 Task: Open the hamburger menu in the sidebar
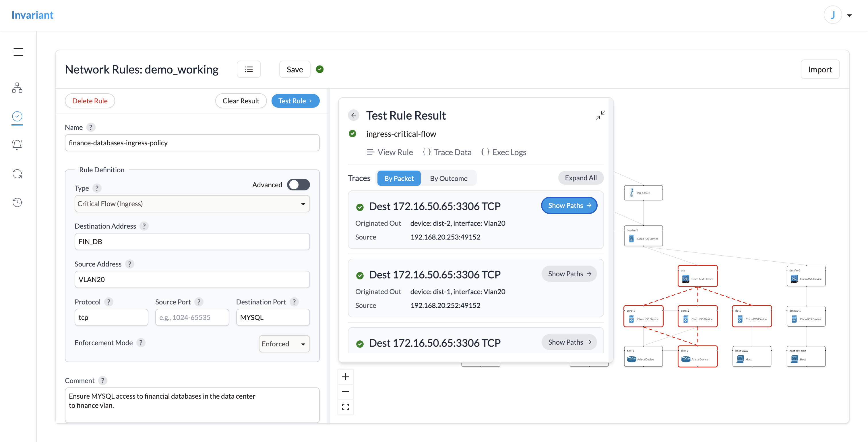[18, 52]
